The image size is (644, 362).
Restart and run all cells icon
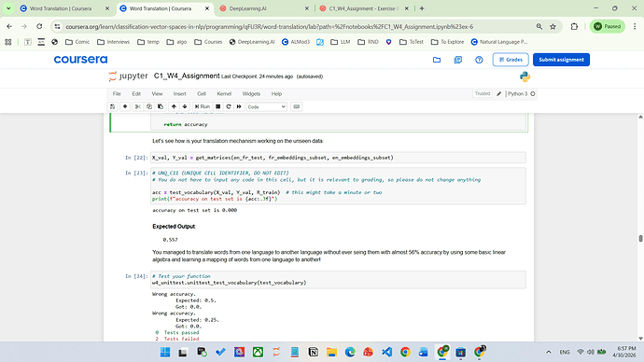click(x=239, y=106)
